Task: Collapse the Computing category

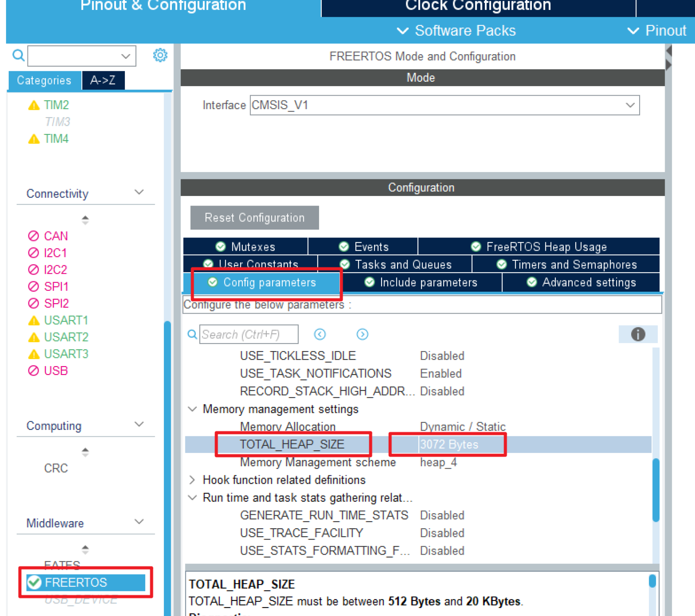Action: tap(139, 424)
